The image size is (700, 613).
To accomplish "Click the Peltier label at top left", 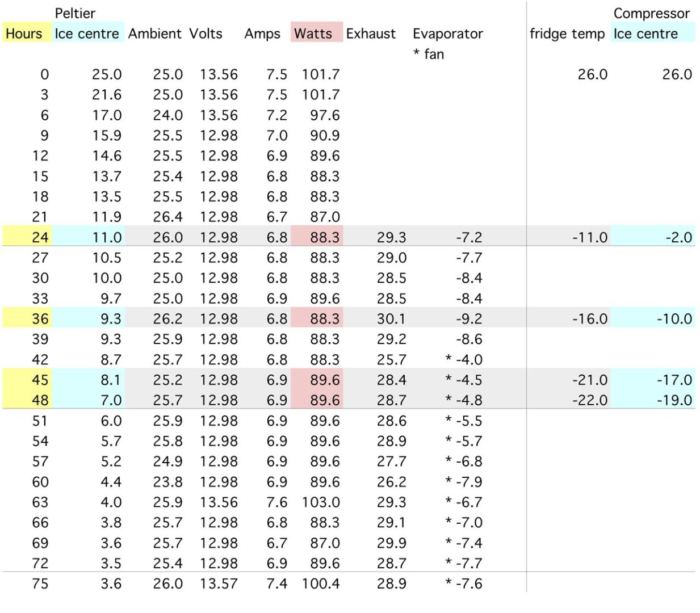I will click(75, 13).
